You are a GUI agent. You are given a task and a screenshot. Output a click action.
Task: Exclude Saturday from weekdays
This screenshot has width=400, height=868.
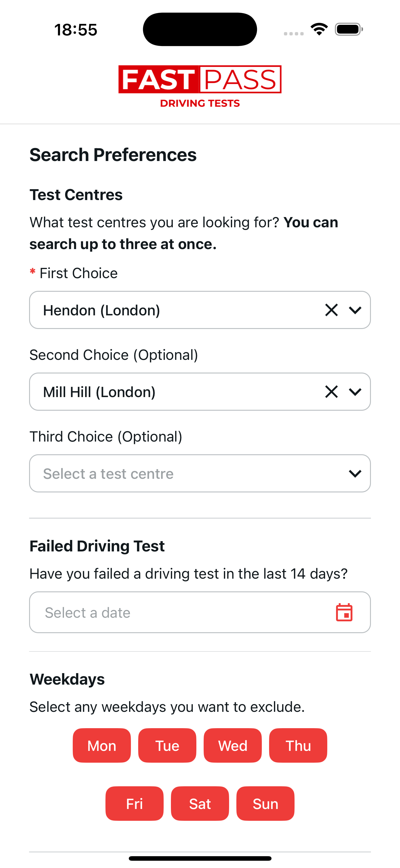tap(200, 804)
